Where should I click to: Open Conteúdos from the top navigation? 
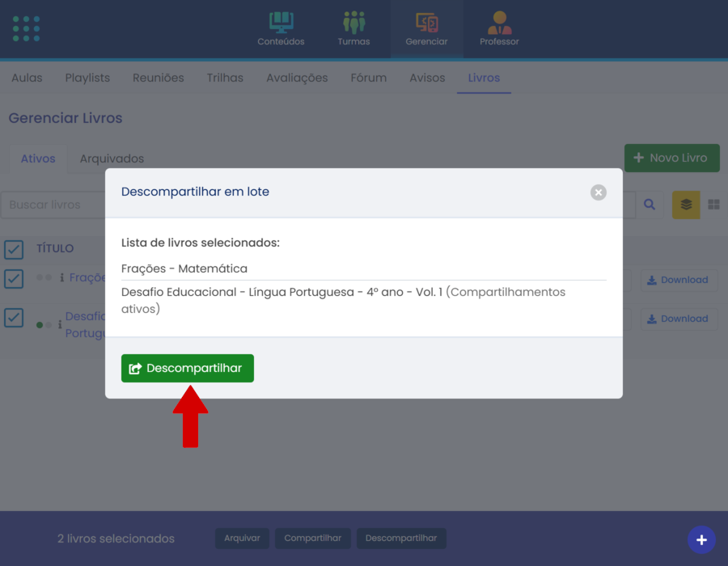(281, 28)
